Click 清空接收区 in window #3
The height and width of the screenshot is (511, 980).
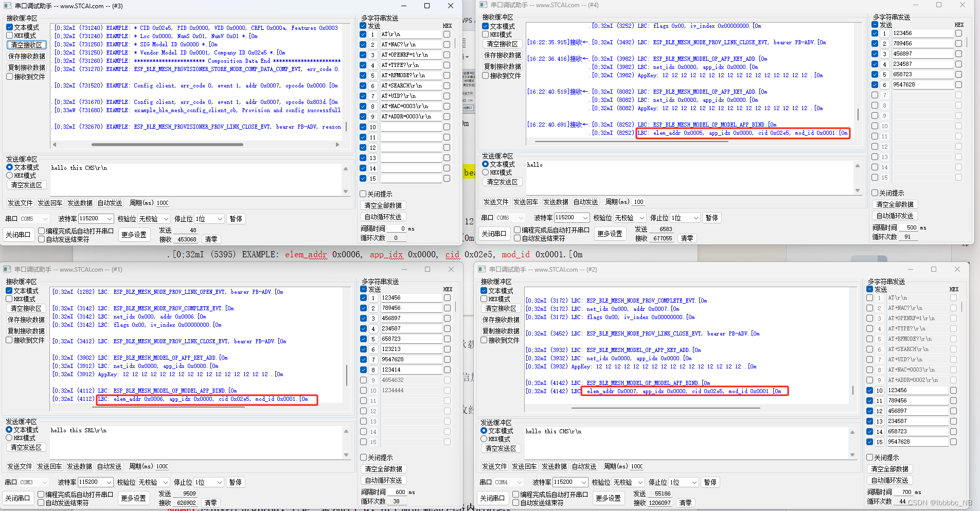27,45
